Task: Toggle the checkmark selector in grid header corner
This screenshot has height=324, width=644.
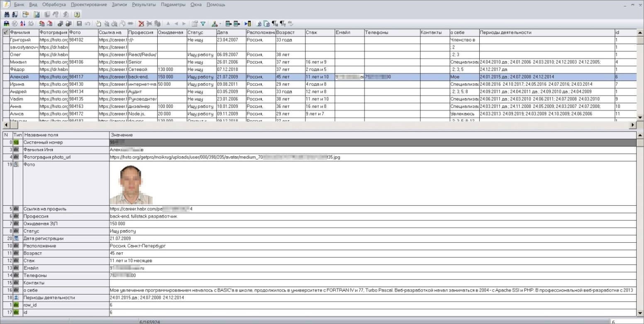Action: (5, 32)
